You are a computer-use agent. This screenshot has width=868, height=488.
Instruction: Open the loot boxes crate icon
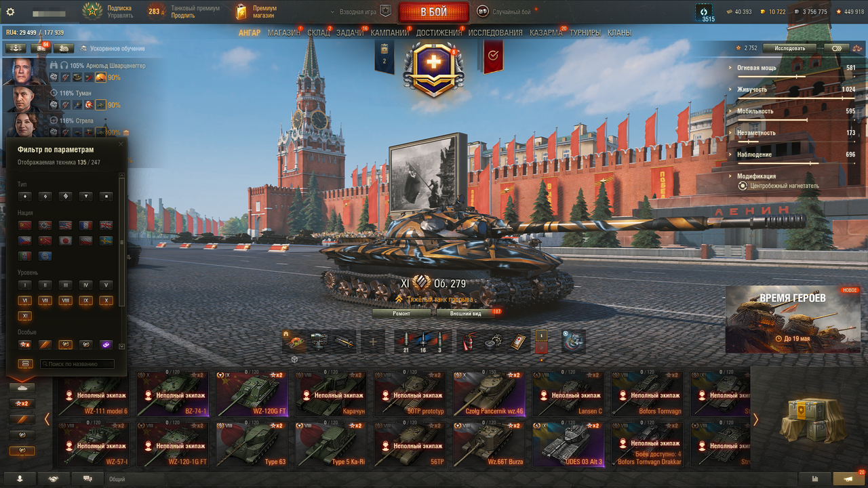click(x=809, y=420)
